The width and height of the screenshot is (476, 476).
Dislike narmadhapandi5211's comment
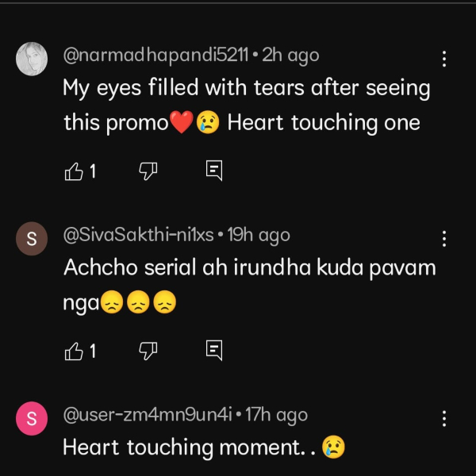pos(148,171)
